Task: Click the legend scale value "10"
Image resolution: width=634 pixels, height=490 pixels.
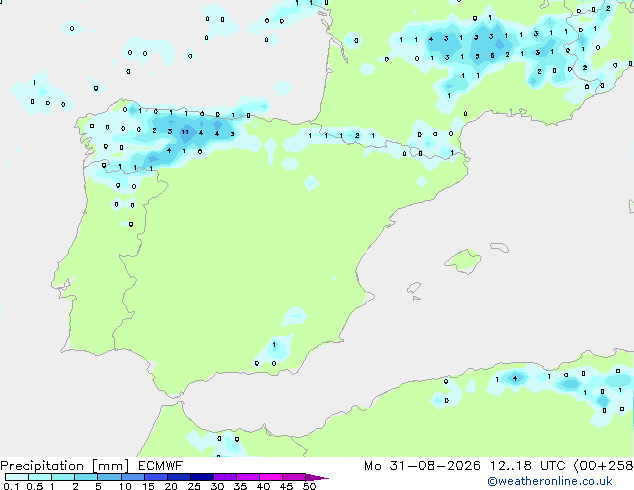Action: 125,486
